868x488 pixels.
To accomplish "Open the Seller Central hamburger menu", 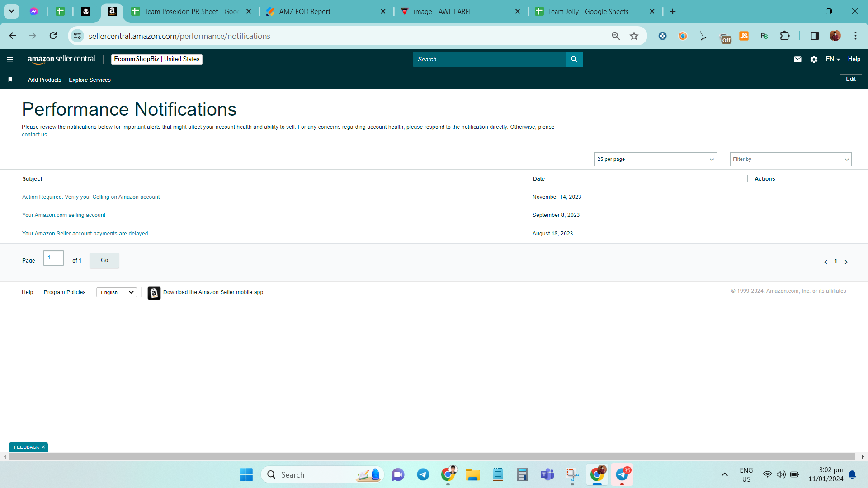I will click(x=10, y=59).
